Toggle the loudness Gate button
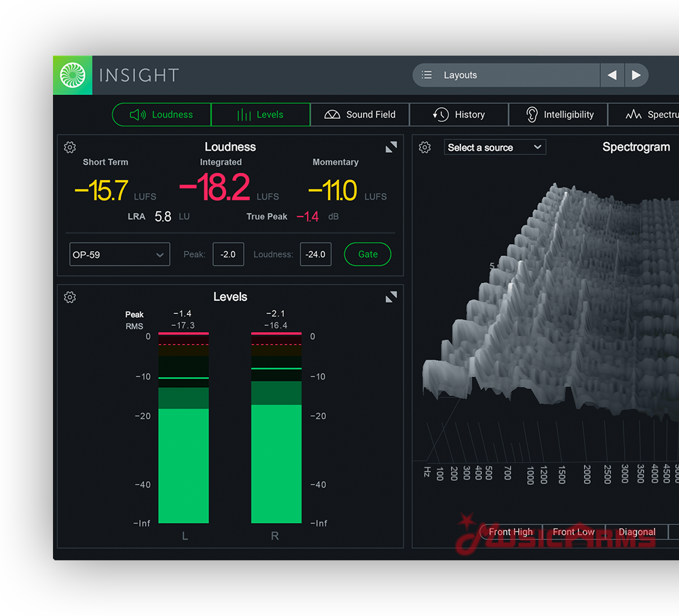The width and height of the screenshot is (679, 616). tap(367, 254)
